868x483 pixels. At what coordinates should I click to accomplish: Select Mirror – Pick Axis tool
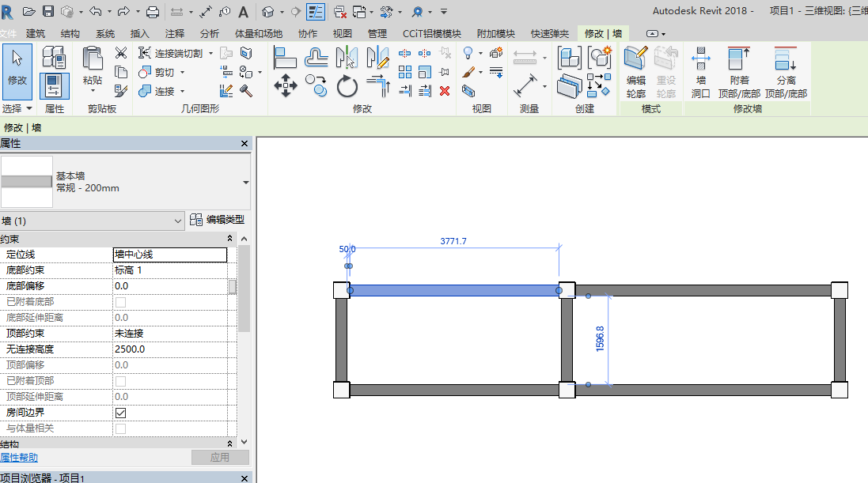point(347,58)
